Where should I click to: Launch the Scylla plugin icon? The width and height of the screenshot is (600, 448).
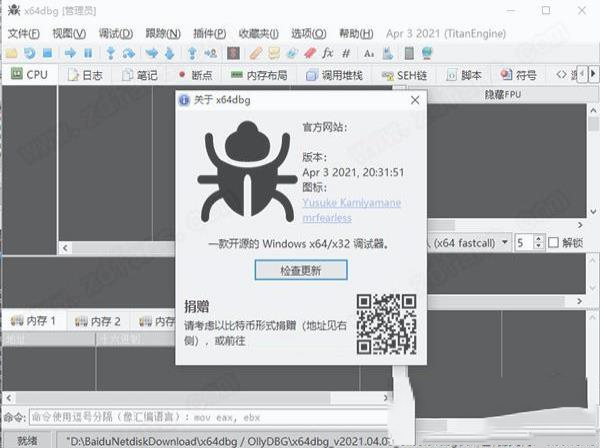pyautogui.click(x=233, y=53)
